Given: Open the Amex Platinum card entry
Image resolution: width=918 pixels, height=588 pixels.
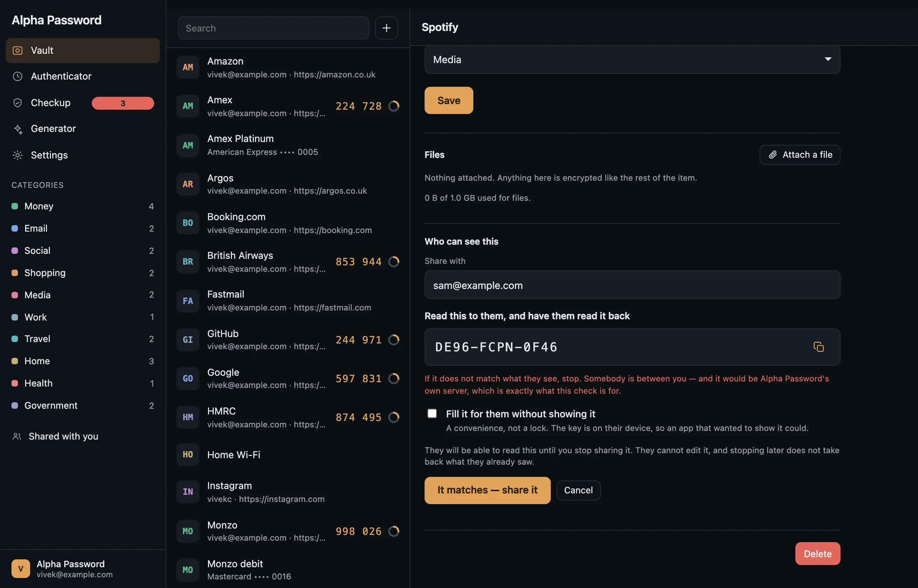Looking at the screenshot, I should pos(288,145).
